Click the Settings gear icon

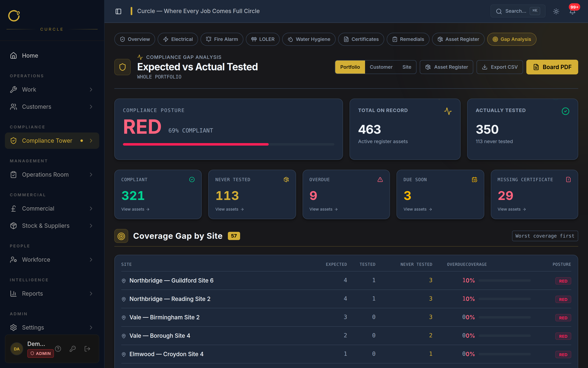13,327
